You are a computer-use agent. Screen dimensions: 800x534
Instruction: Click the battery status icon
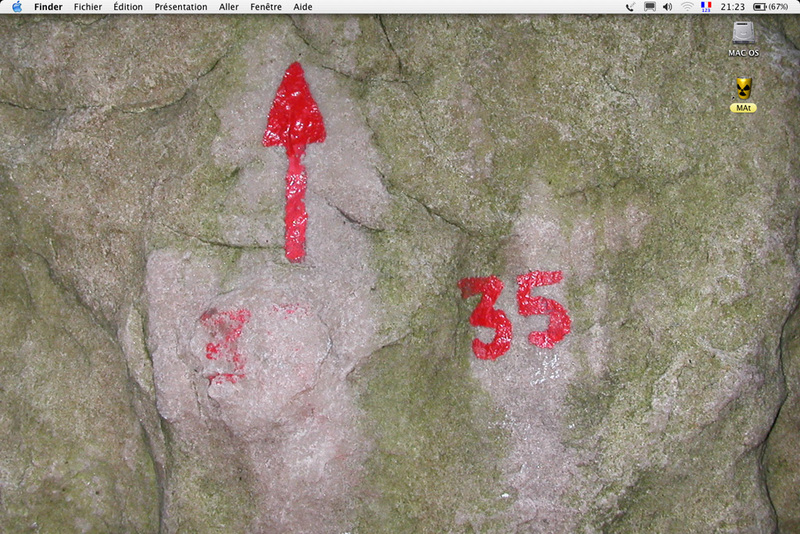coord(760,7)
